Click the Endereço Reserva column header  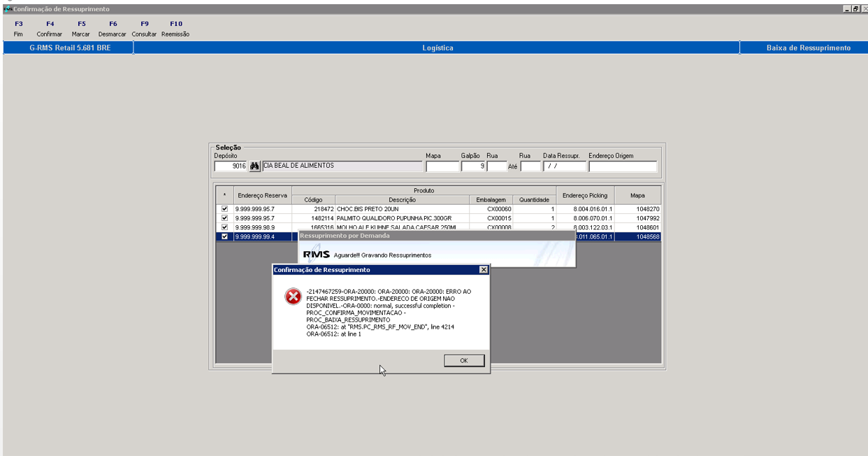pos(262,195)
